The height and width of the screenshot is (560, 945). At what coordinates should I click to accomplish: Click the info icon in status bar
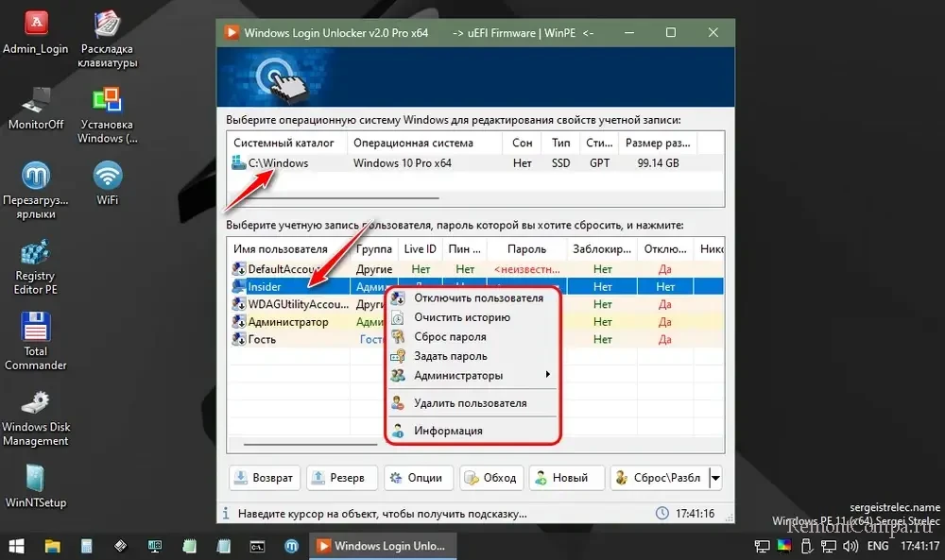coord(226,514)
